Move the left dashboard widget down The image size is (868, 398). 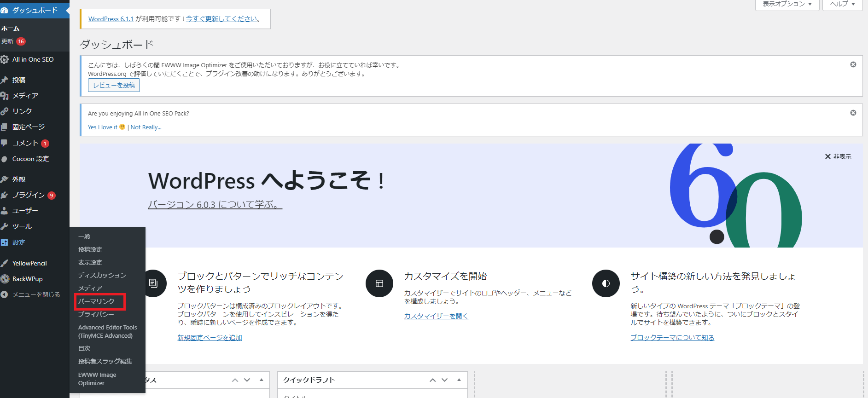pos(247,380)
